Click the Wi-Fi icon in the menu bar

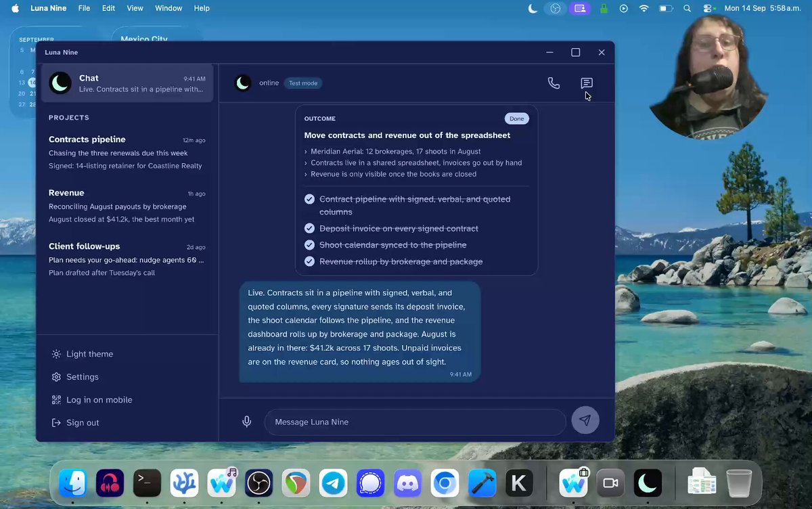tap(644, 8)
